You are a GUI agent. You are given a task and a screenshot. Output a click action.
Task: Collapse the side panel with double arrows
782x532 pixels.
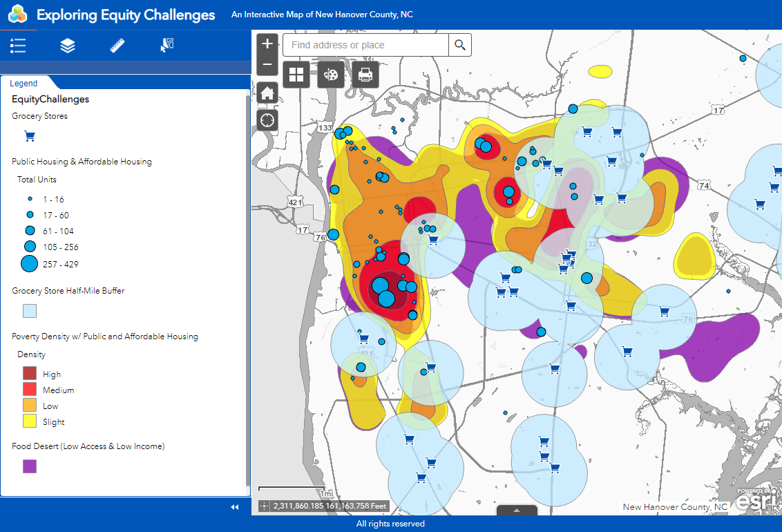pyautogui.click(x=234, y=507)
